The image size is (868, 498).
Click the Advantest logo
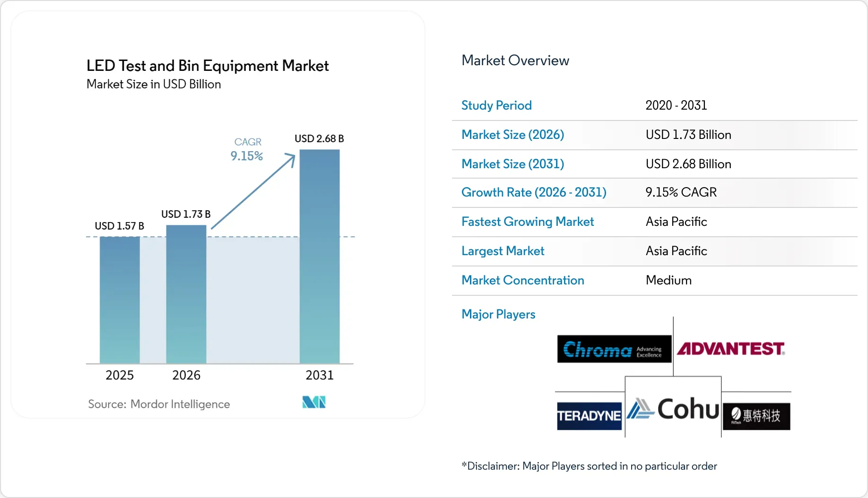pos(731,349)
